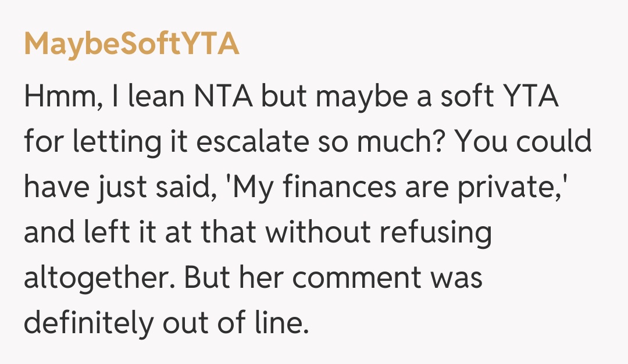
Task: Click 'YTA' at the first line's end
Action: coord(529,97)
